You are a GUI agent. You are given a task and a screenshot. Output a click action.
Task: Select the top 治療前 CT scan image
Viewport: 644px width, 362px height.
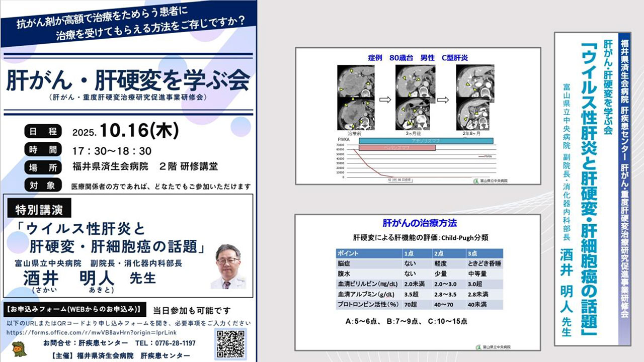coord(355,80)
